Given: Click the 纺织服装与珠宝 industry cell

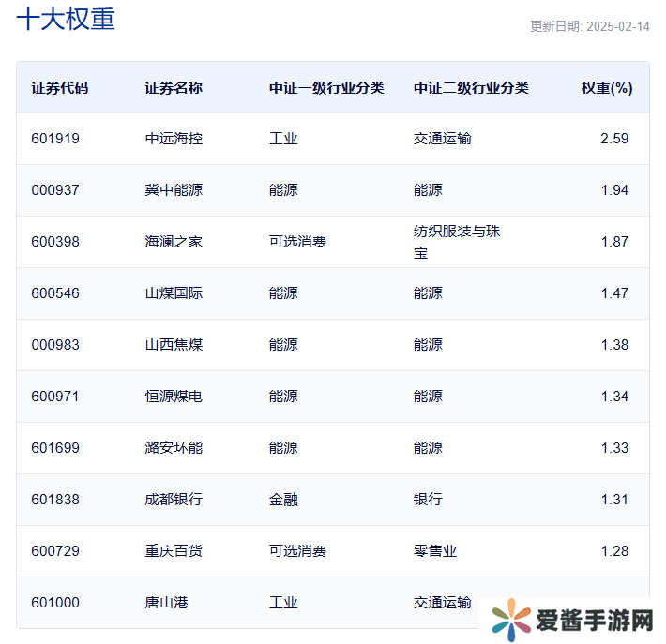Looking at the screenshot, I should (x=457, y=242).
